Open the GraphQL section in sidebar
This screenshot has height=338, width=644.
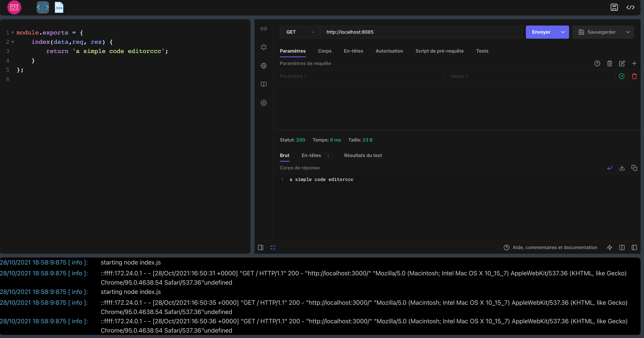click(x=264, y=47)
